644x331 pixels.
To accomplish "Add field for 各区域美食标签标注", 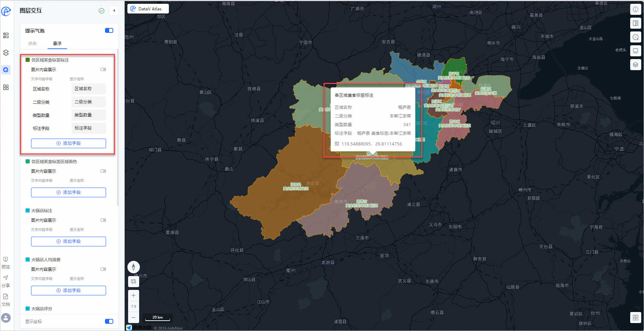I will coord(68,143).
